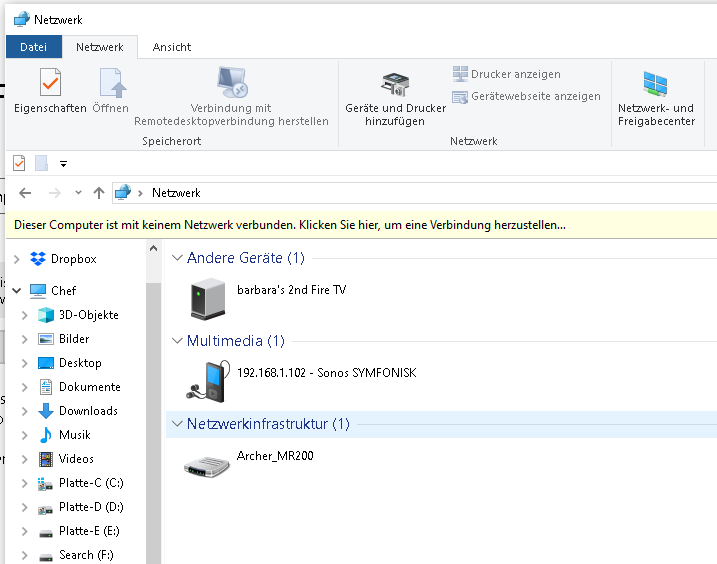Image resolution: width=717 pixels, height=564 pixels.
Task: Select barbara's 2nd Fire TV device icon
Action: coord(208,299)
